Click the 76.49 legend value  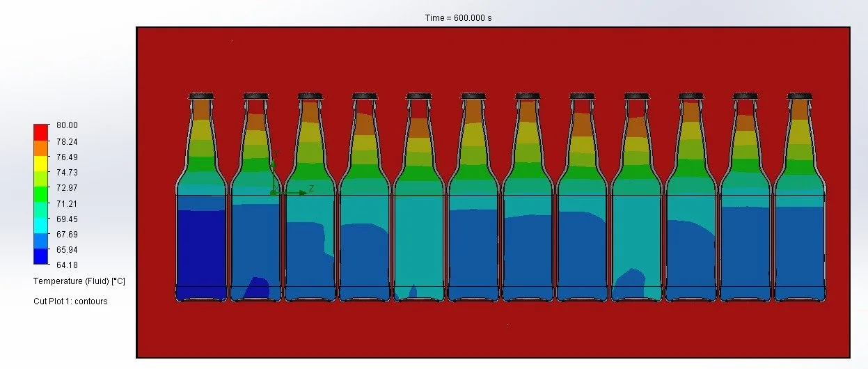[68, 157]
